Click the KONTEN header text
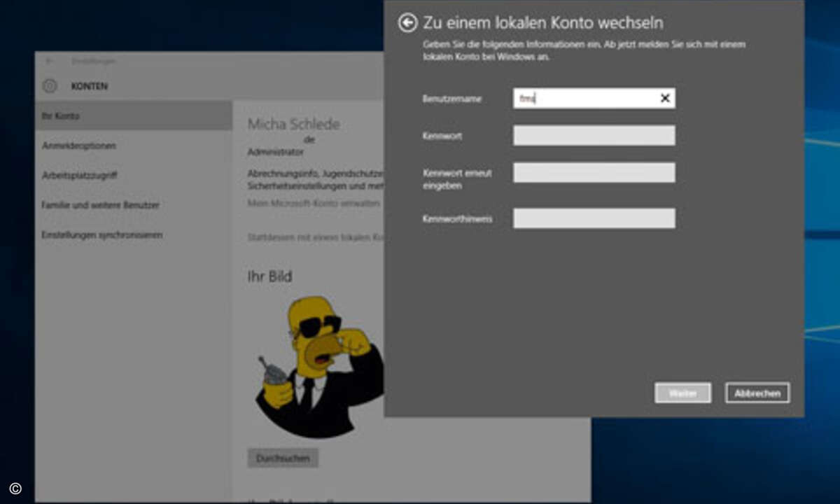Screen dimensions: 840x504 point(90,86)
